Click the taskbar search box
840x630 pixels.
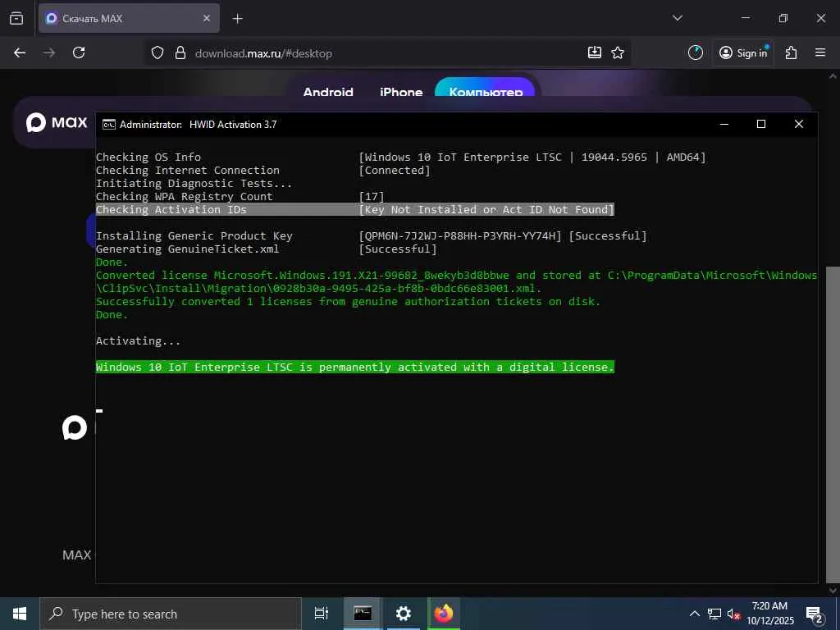pos(171,614)
